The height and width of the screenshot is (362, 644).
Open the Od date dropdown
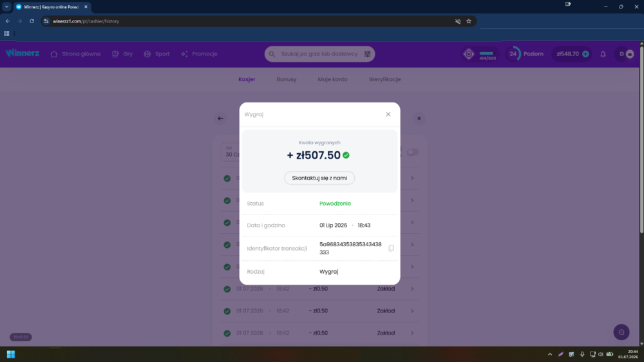pos(231,151)
